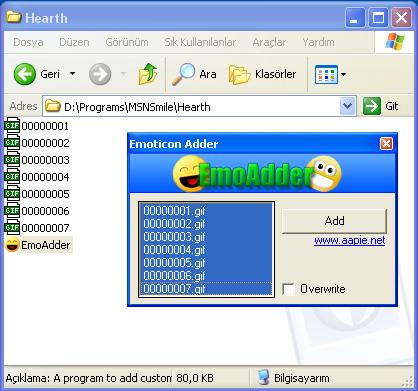Click the GIF icon of 00000004
Image resolution: width=418 pixels, height=391 pixels.
tap(12, 177)
